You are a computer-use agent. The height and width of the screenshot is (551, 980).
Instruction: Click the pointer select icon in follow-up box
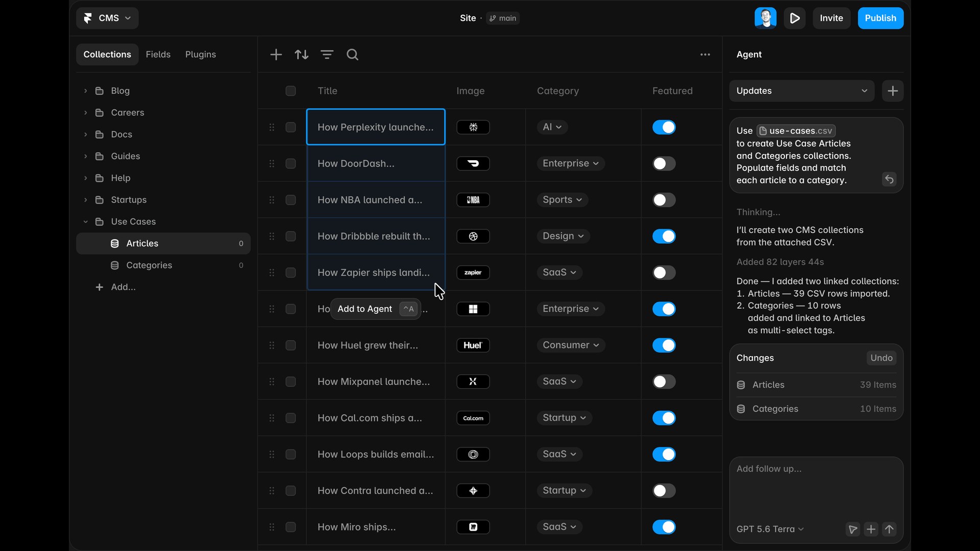[x=852, y=529]
